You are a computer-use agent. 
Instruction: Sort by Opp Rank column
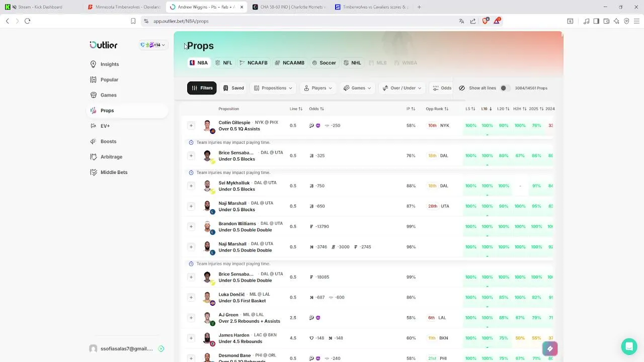(x=437, y=109)
